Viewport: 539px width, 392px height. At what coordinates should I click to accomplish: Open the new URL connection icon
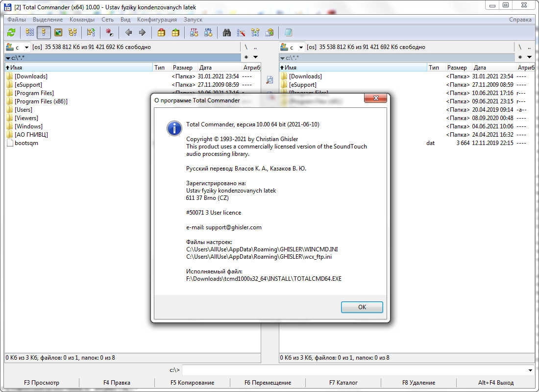pos(208,33)
